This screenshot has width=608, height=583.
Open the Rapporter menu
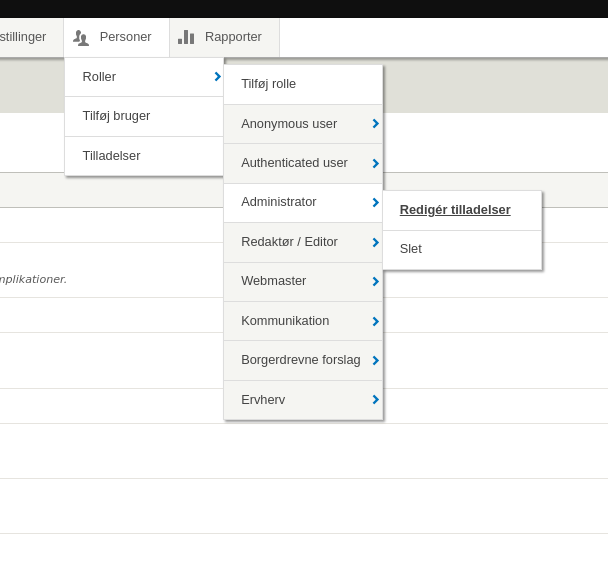pos(233,37)
